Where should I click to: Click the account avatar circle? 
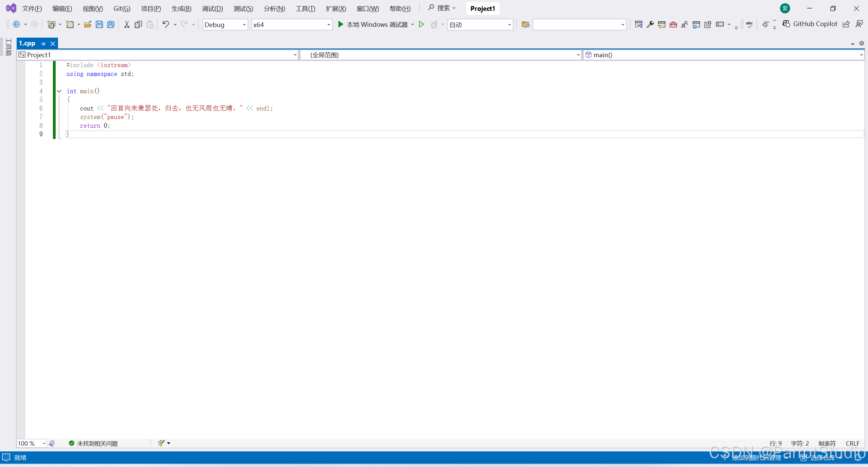click(785, 8)
